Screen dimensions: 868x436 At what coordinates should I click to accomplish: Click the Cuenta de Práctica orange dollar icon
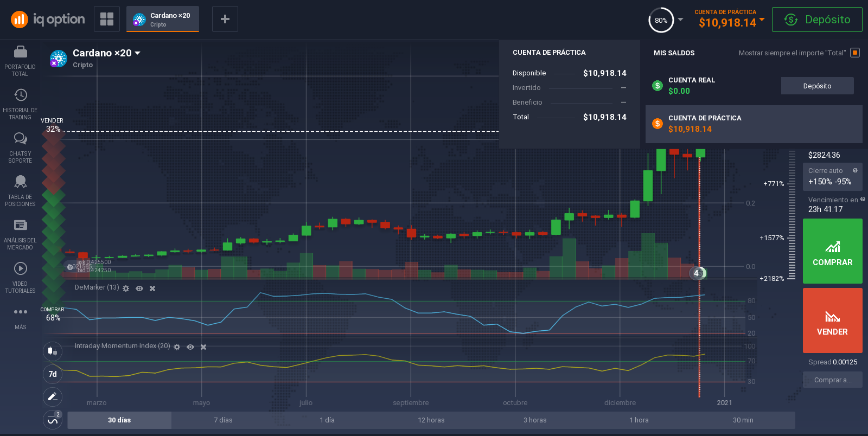tap(658, 124)
